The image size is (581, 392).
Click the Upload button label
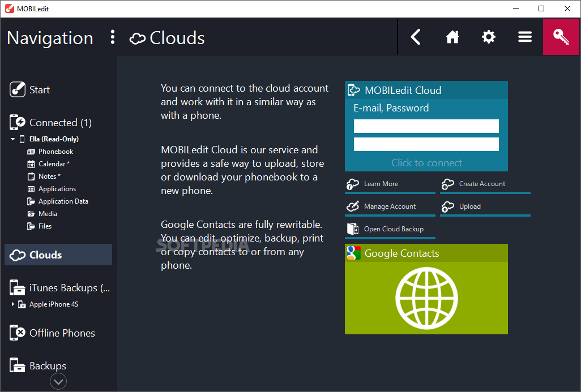coord(470,206)
